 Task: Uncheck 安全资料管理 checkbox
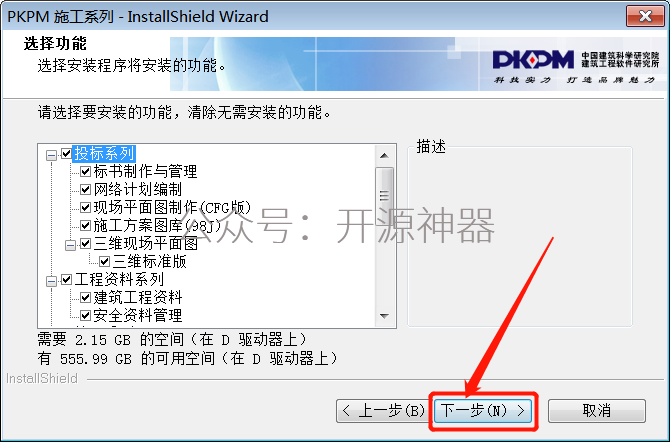click(85, 315)
